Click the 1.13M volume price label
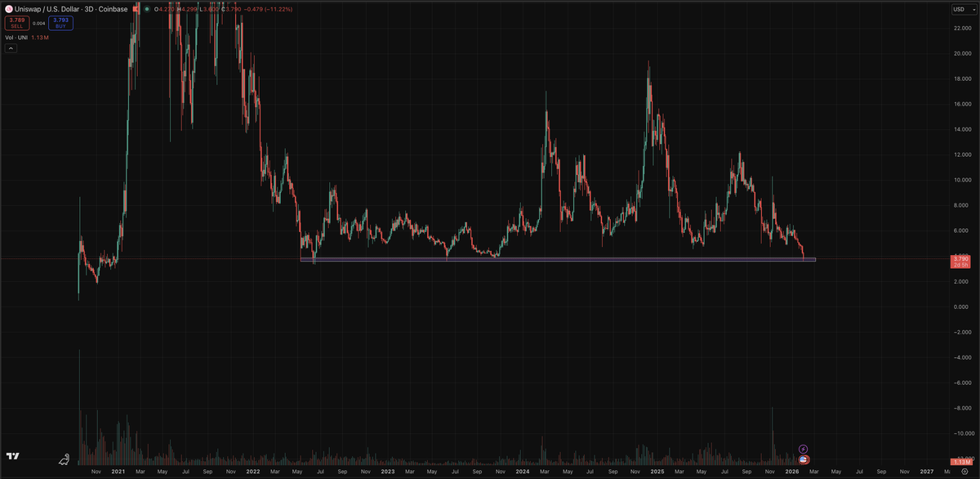 click(x=960, y=462)
